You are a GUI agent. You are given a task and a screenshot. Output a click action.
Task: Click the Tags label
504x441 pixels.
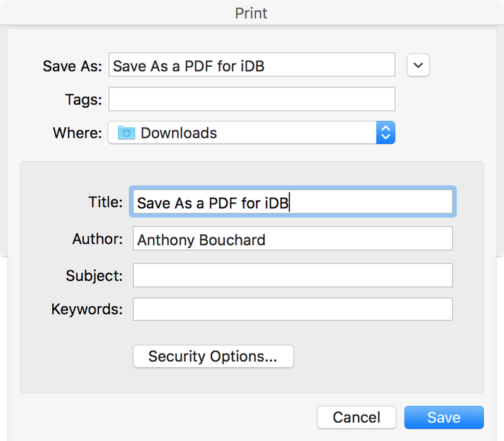pyautogui.click(x=84, y=100)
